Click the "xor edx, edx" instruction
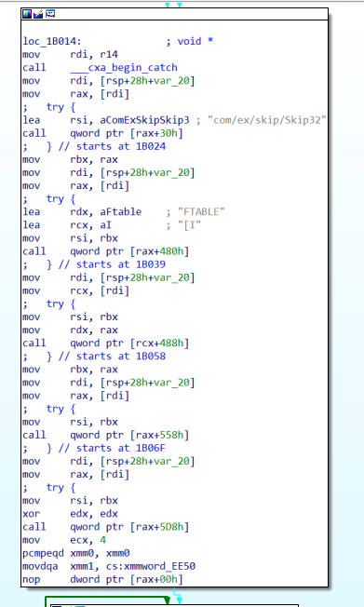Screen dimensions: 364x607 coord(70,514)
